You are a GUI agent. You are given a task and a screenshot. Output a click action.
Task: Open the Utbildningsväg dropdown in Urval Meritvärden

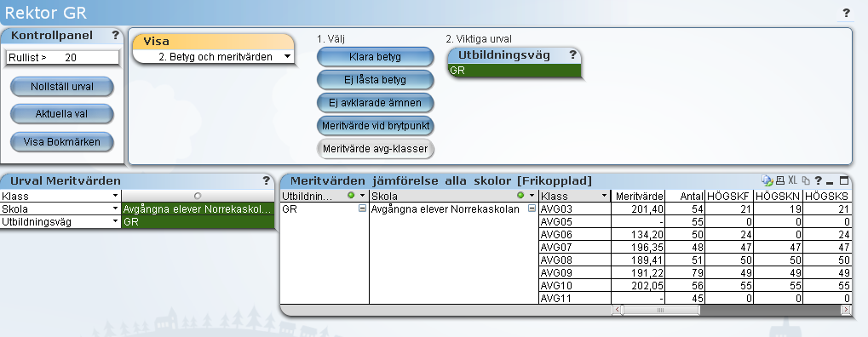[x=115, y=222]
